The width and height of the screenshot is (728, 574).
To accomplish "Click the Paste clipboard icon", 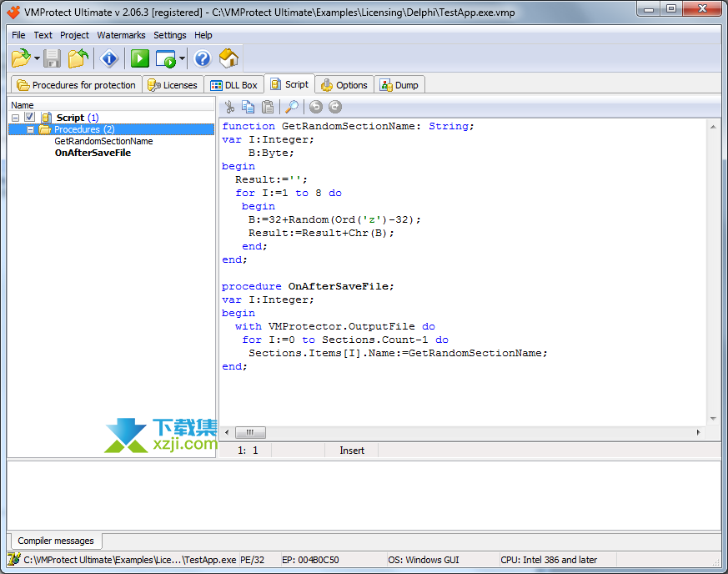I will (x=268, y=108).
